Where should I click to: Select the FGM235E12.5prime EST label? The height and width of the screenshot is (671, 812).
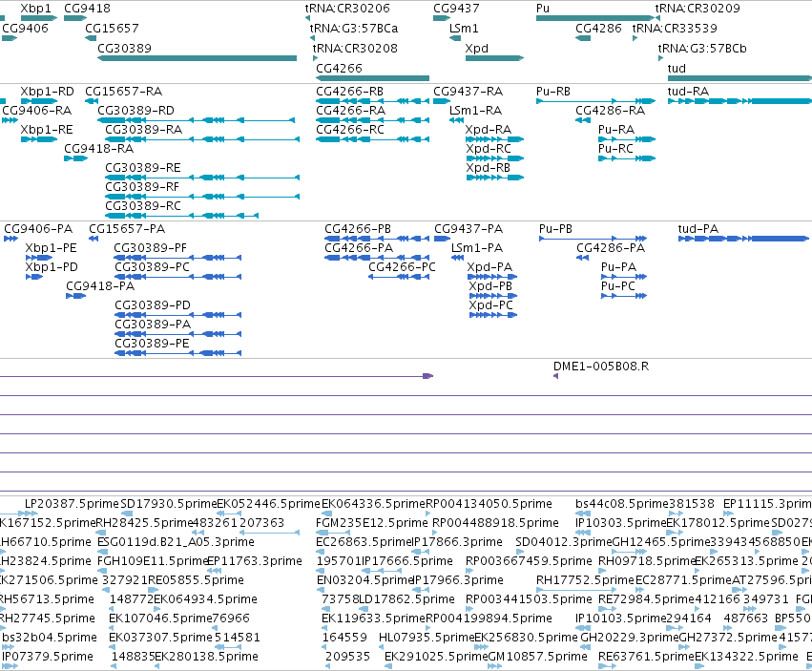[x=372, y=523]
